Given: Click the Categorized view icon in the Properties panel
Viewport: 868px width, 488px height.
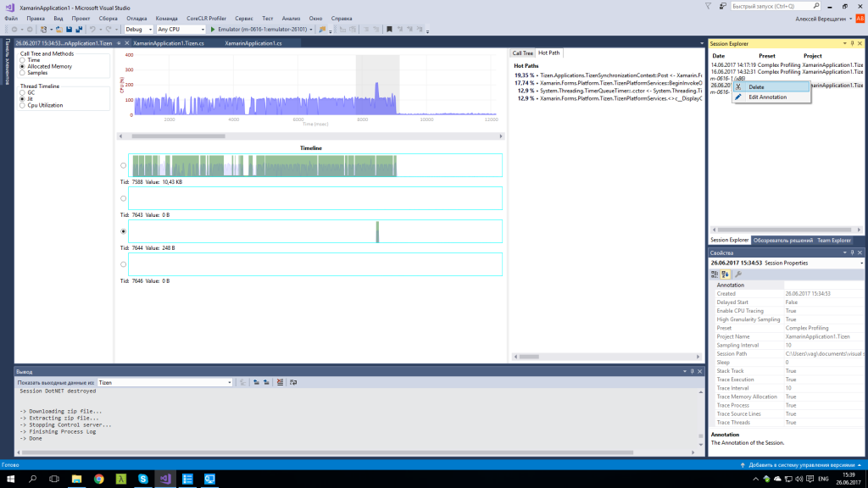Looking at the screenshot, I should 715,274.
